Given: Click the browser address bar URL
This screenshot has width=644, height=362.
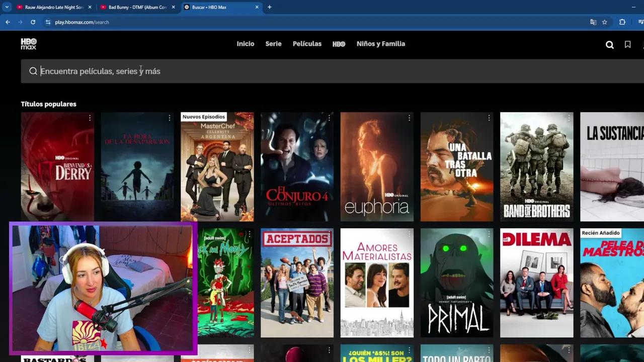Looking at the screenshot, I should [82, 22].
